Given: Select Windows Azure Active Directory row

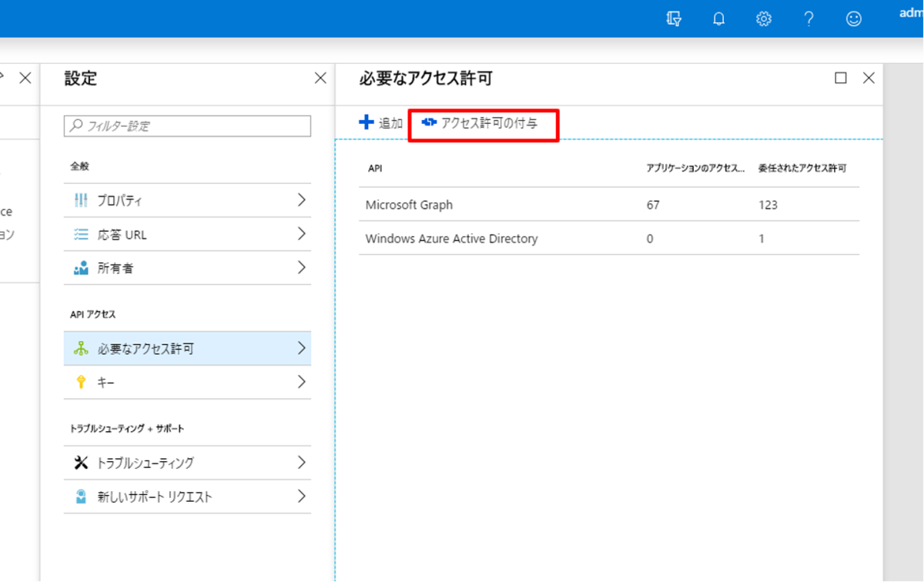Looking at the screenshot, I should (609, 239).
